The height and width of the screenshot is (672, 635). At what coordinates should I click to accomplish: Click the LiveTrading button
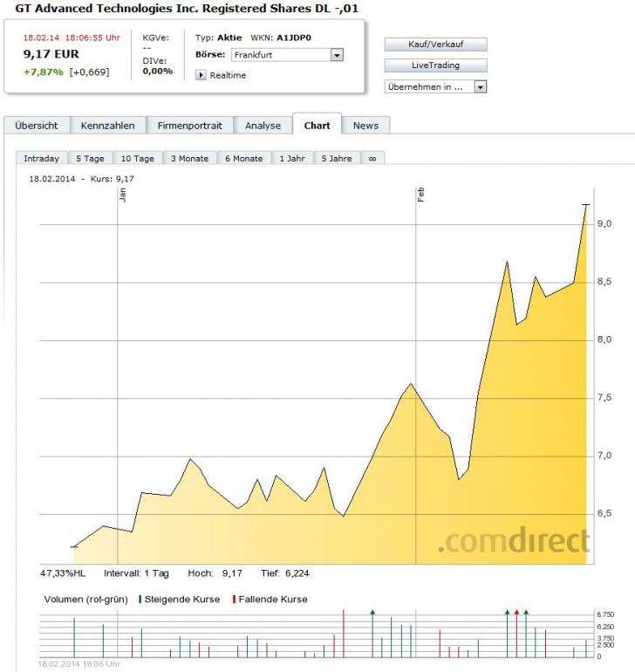click(x=435, y=65)
